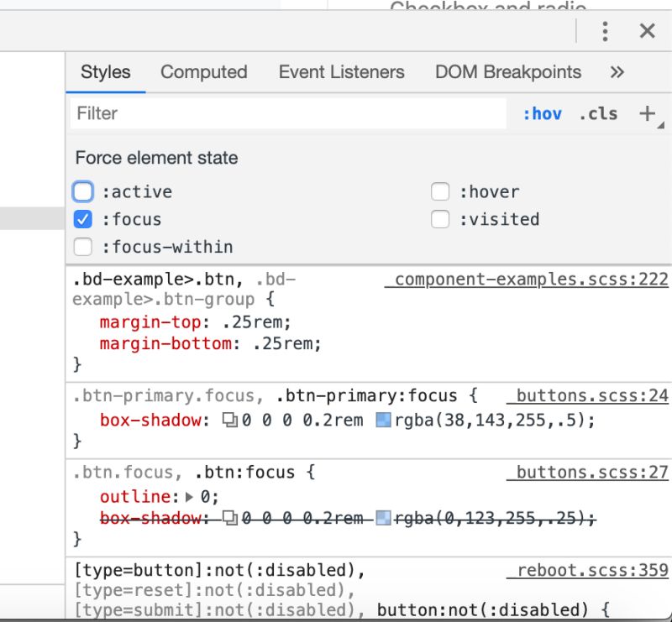
Task: Open the Event Listeners tab
Action: coord(340,72)
